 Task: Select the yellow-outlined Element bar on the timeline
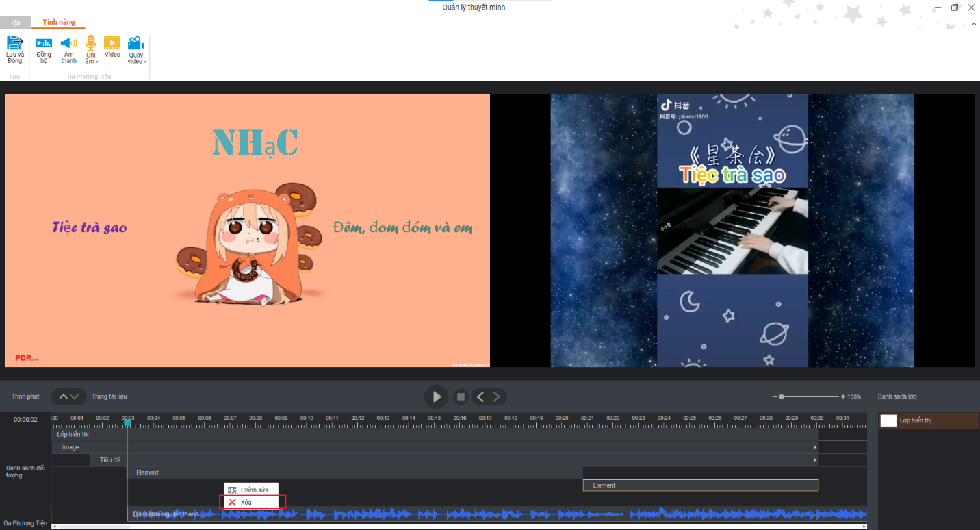click(x=701, y=485)
